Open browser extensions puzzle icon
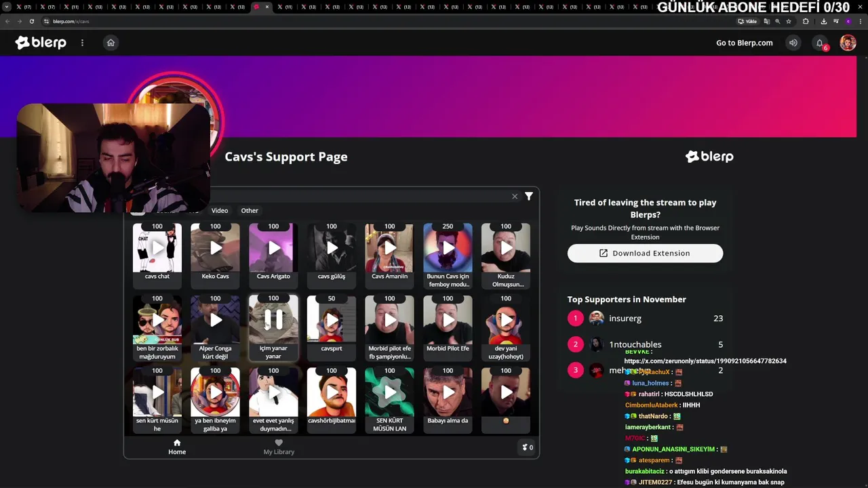Screen dimensions: 868x488 point(806,21)
